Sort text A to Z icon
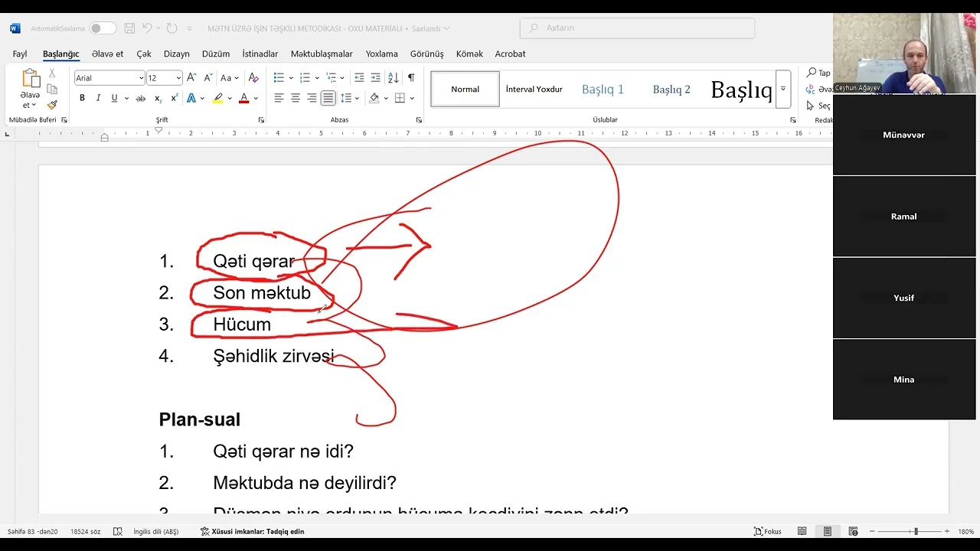 pos(393,77)
